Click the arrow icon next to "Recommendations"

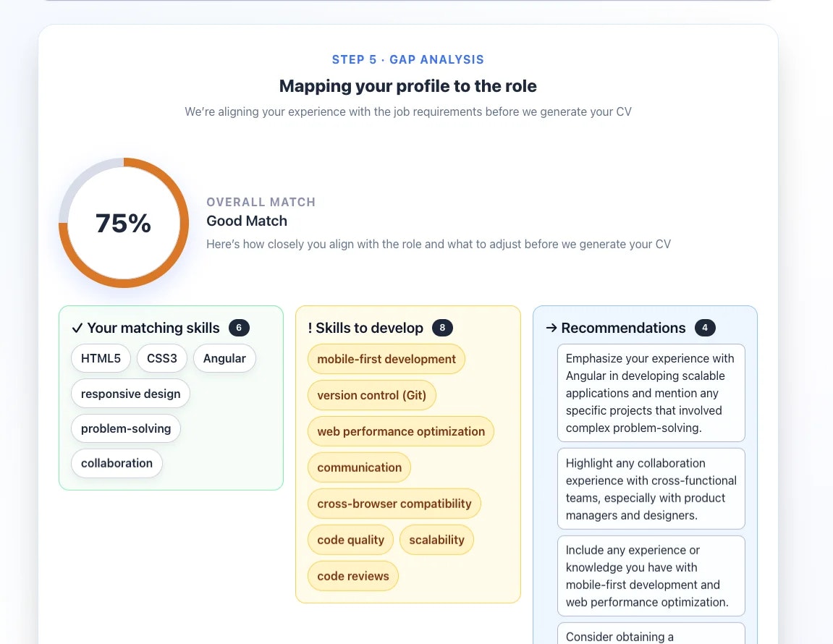(551, 327)
